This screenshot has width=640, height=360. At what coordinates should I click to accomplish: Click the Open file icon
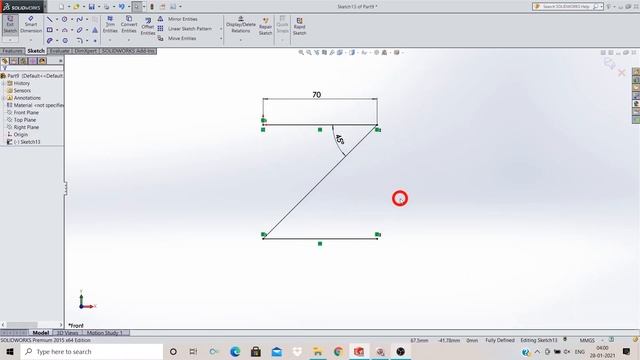tap(76, 7)
